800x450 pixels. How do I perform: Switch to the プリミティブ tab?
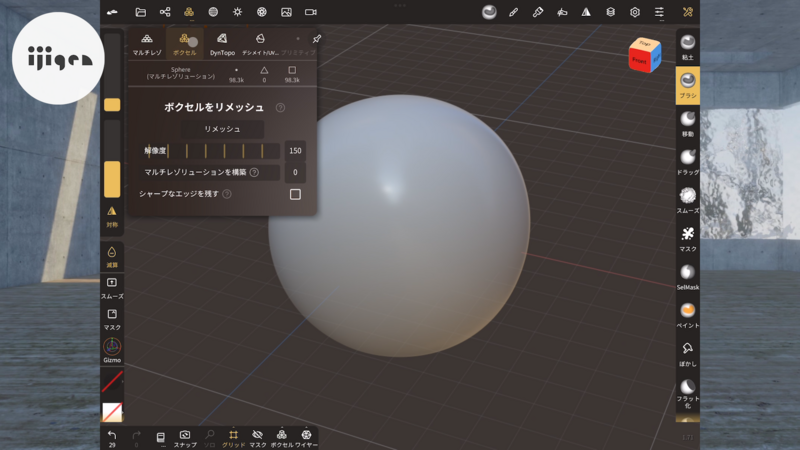tap(298, 44)
